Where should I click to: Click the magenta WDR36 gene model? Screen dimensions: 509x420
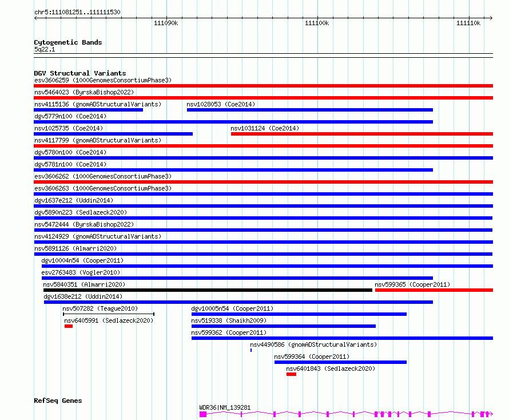click(346, 414)
